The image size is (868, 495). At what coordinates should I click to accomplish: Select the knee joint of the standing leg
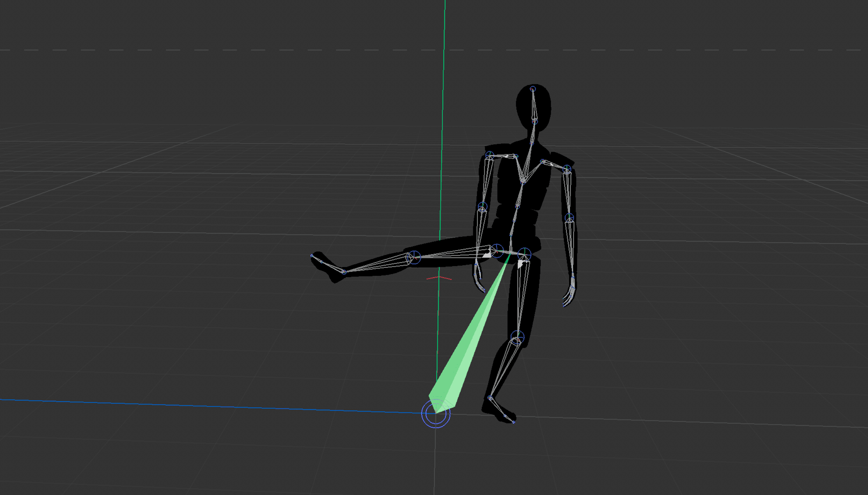(517, 337)
